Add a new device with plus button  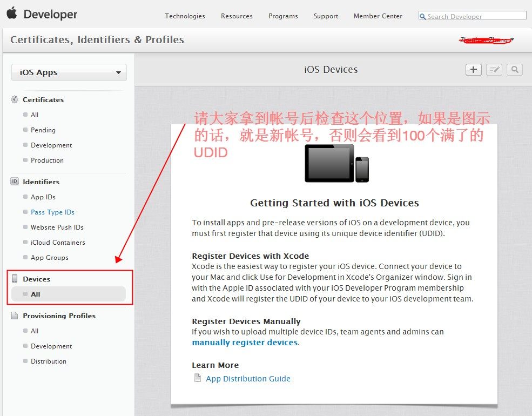pos(473,70)
